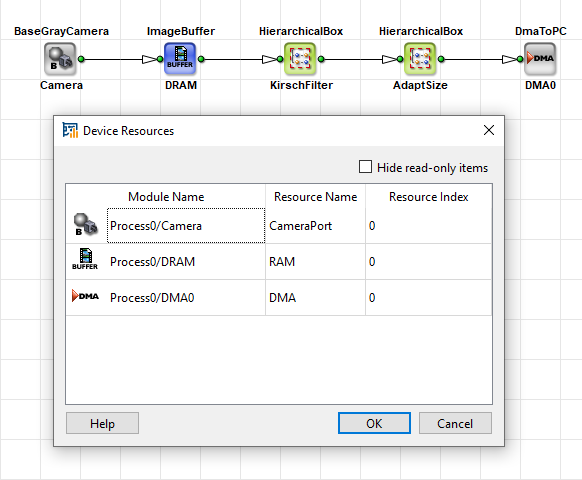Image resolution: width=582 pixels, height=480 pixels.
Task: Click the Device Resources title bar icon
Action: point(70,130)
